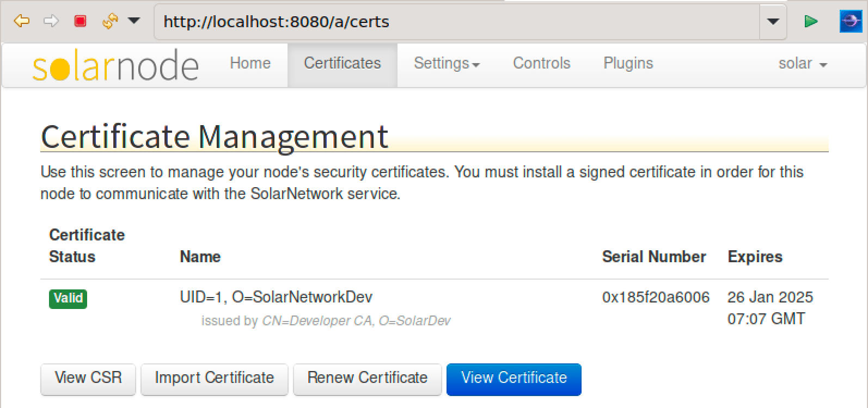This screenshot has height=408, width=868.
Task: Open the dropdown arrow beside the refresh icon
Action: coord(134,21)
